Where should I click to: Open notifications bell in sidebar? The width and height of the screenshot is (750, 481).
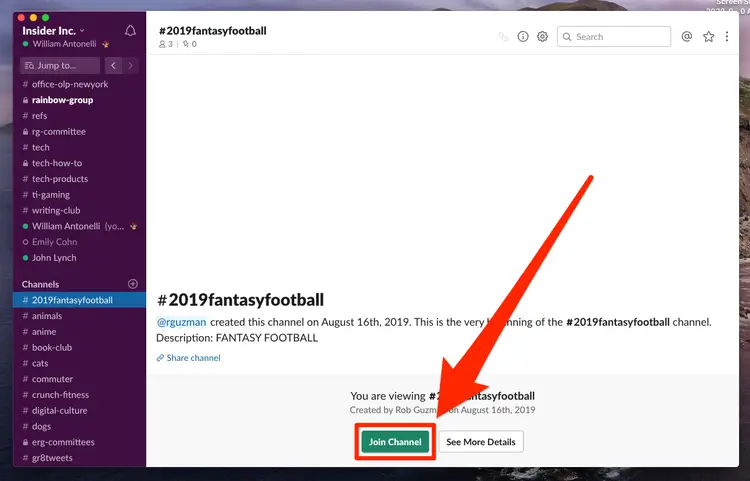pos(130,31)
